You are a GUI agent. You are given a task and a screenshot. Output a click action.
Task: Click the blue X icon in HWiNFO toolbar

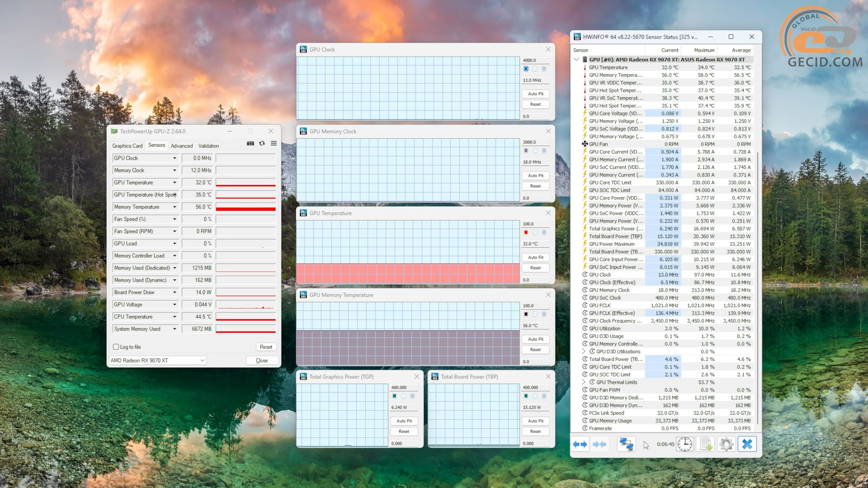tap(747, 444)
